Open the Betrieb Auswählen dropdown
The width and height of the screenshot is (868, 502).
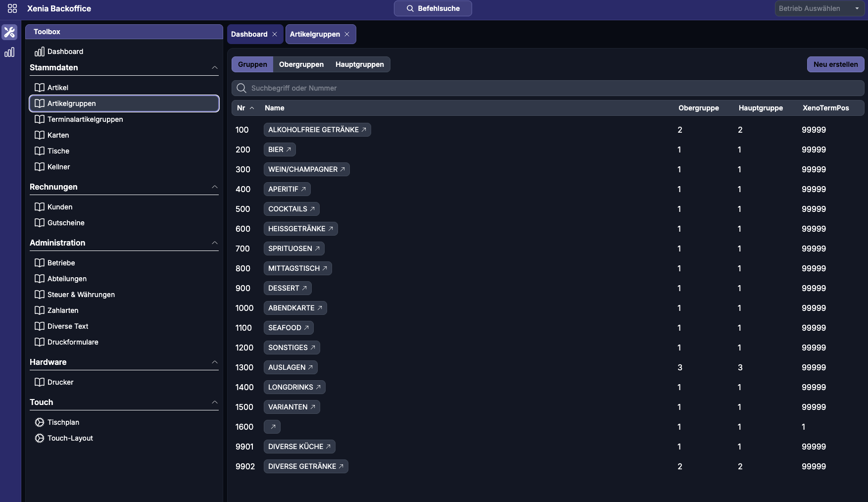[819, 8]
